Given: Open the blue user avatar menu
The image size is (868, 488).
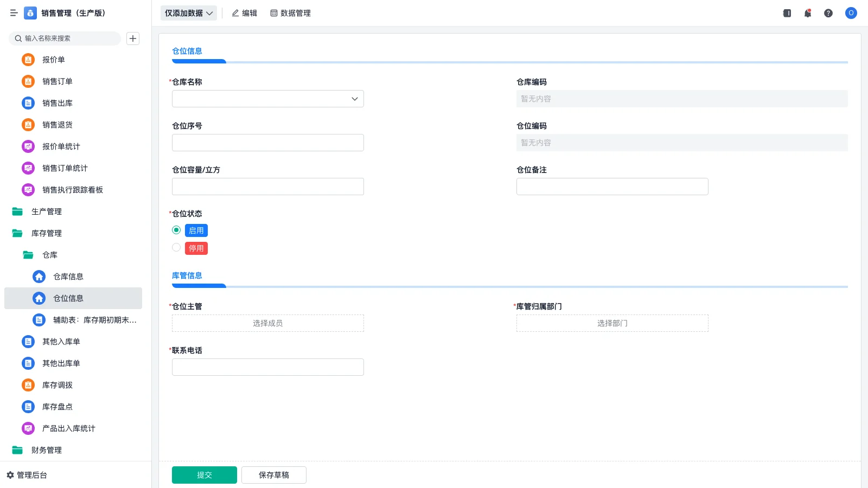Looking at the screenshot, I should pos(851,13).
